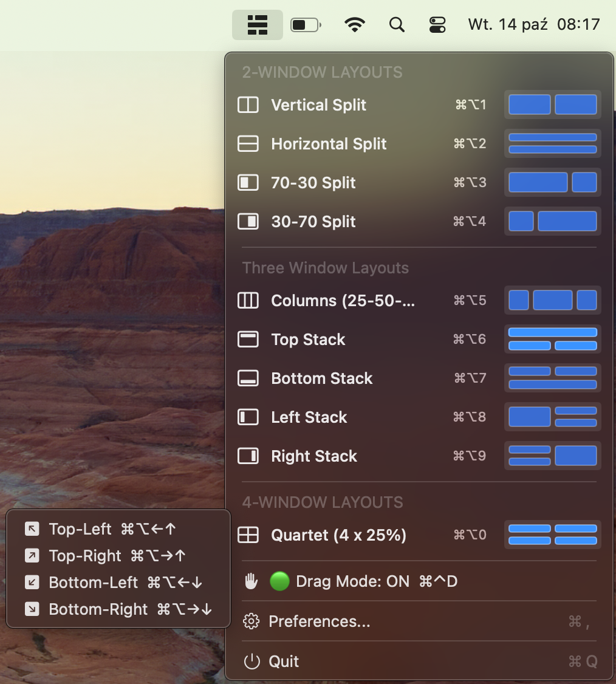Click the gear icon beside Preferences

[251, 621]
